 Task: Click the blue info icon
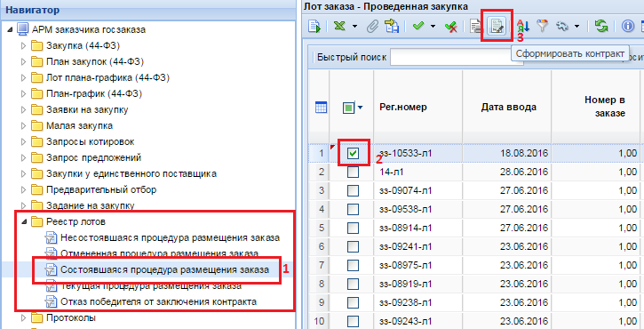[628, 27]
